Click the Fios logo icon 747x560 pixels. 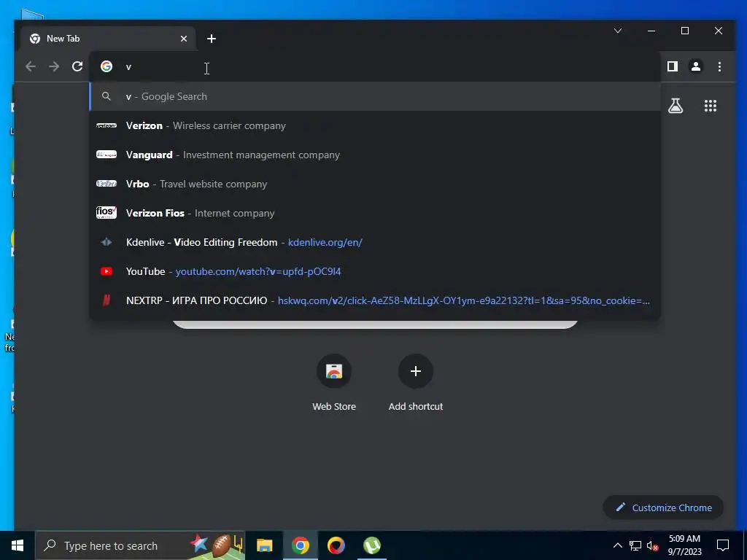(107, 212)
